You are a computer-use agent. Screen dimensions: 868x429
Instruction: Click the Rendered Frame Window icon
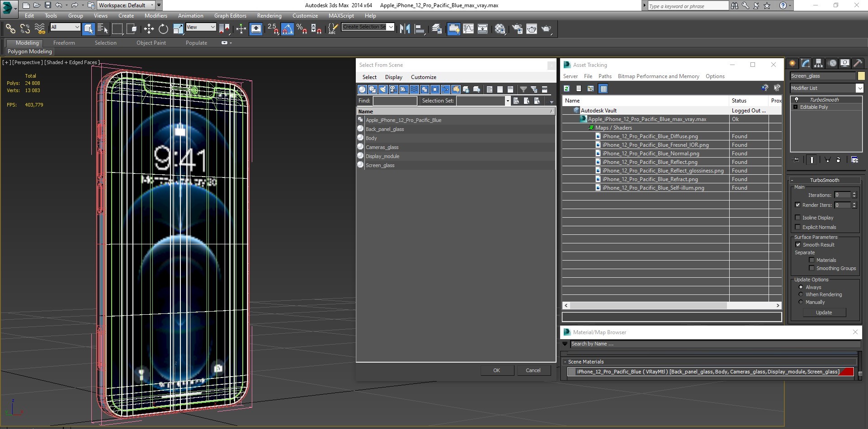[532, 29]
